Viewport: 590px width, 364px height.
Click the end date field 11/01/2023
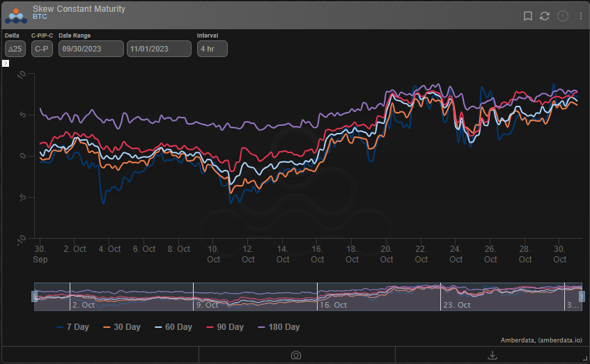(x=159, y=49)
